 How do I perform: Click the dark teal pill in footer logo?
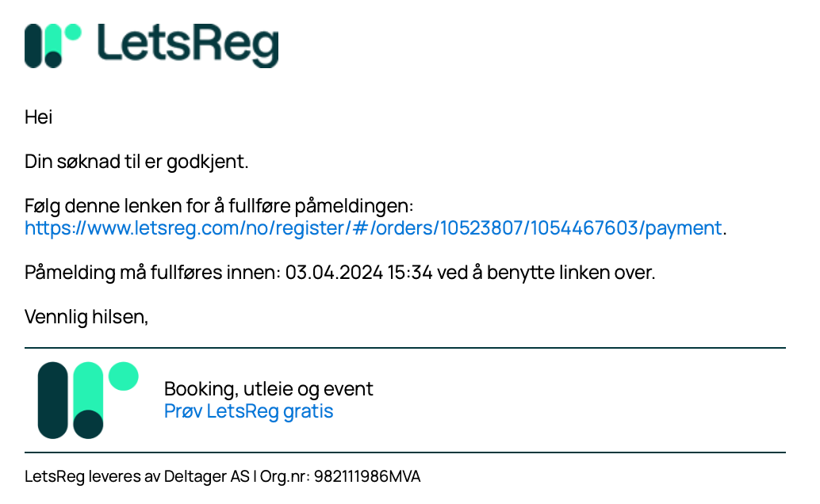tap(53, 400)
